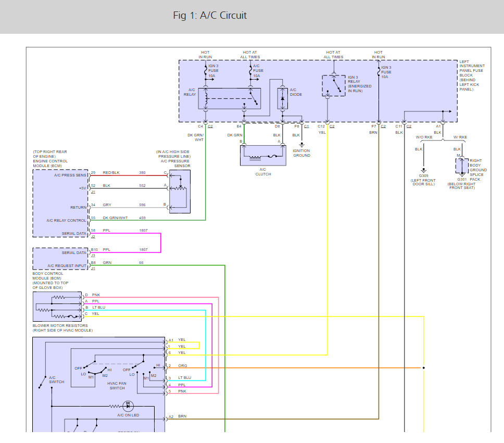Click the A/C Relay symbol

(x=229, y=99)
